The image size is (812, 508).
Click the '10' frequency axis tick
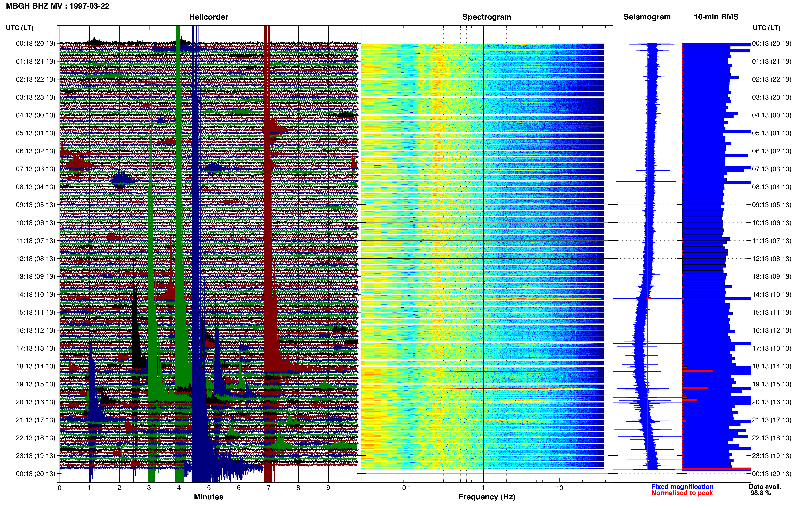pyautogui.click(x=559, y=488)
